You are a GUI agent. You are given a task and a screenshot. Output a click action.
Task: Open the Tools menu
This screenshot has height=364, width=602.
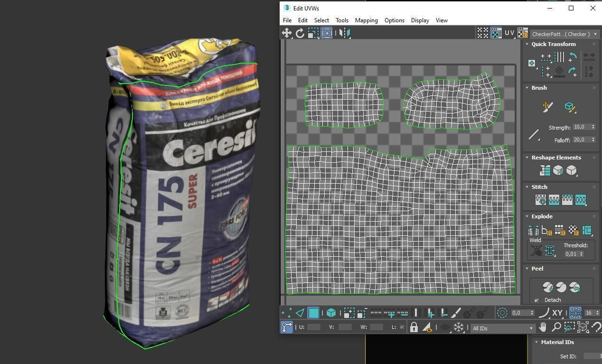click(x=342, y=20)
